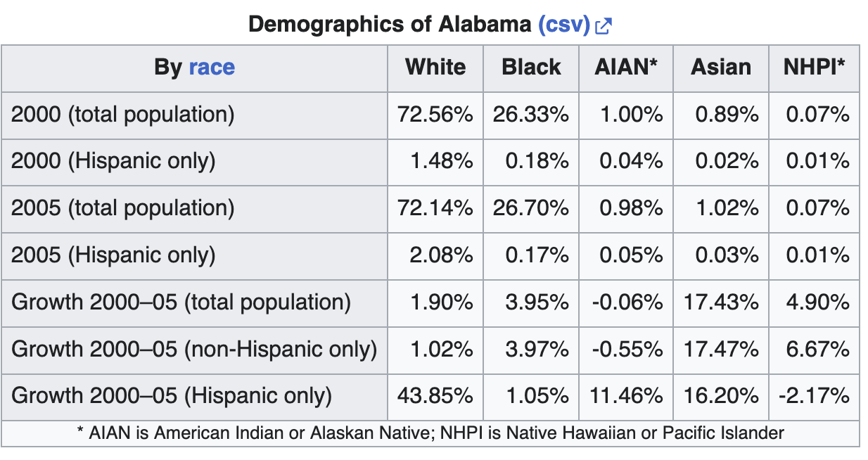Click the 72.56% White cell
This screenshot has width=868, height=460.
point(435,114)
